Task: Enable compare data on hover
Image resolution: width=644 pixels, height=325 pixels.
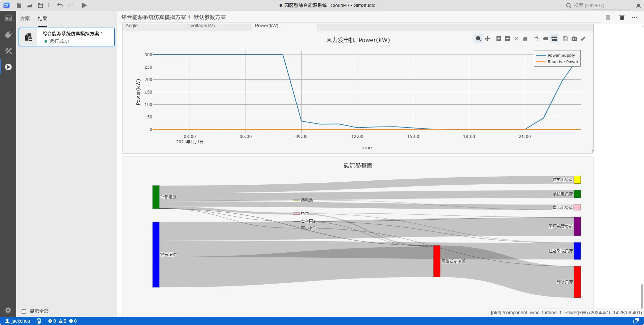Action: point(554,39)
